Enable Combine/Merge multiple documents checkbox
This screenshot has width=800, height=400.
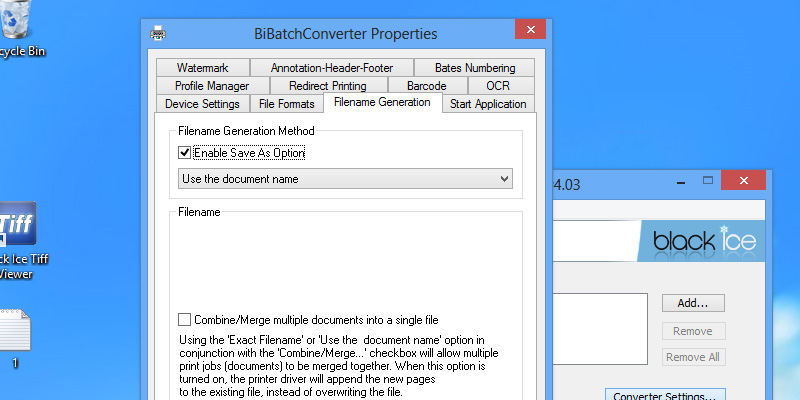pos(184,320)
